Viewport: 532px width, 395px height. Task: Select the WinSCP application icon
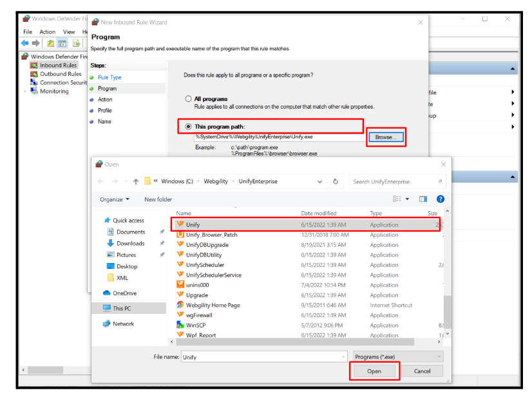click(x=181, y=326)
